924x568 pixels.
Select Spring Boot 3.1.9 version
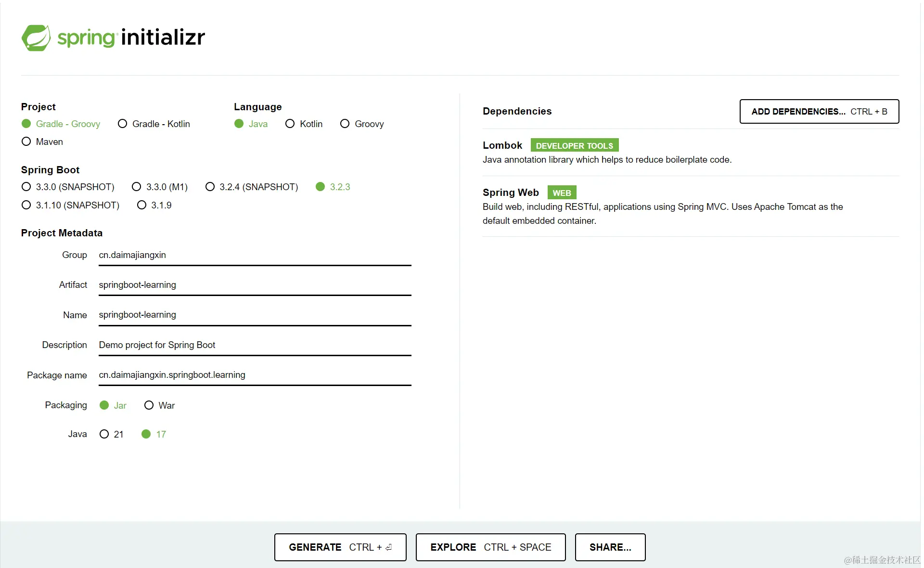coord(141,205)
